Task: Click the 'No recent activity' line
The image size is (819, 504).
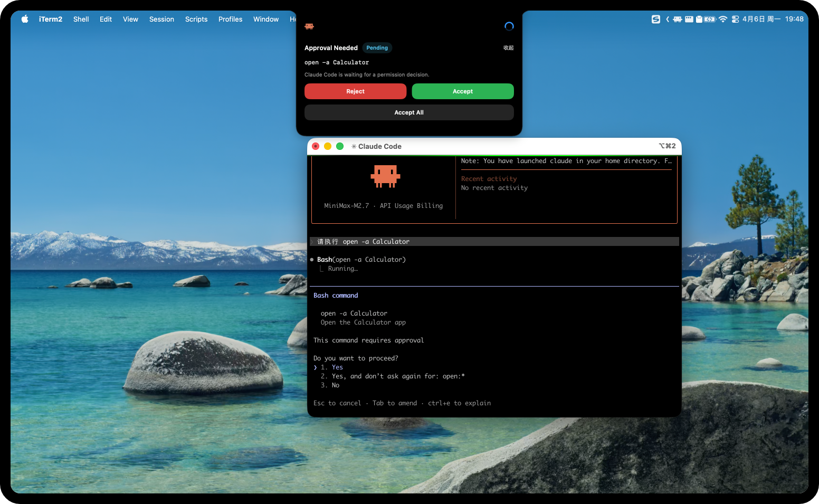Action: [x=494, y=188]
